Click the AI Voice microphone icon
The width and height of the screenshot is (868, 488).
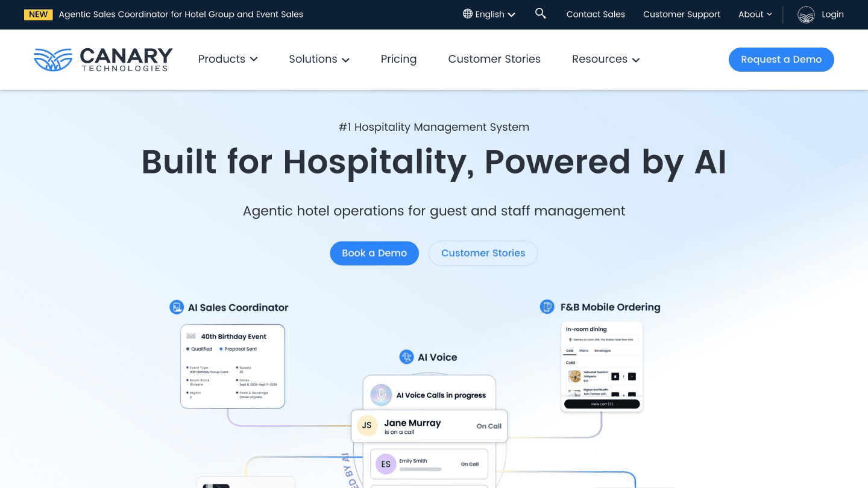point(407,357)
